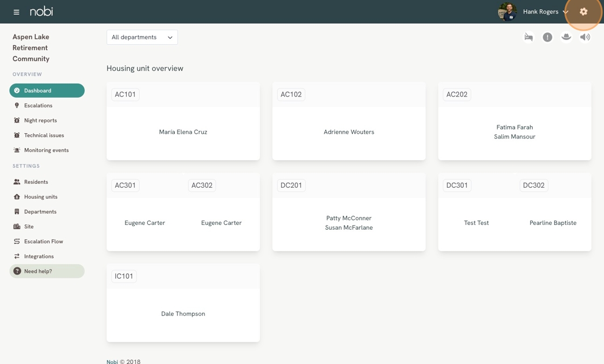The width and height of the screenshot is (604, 364).
Task: Click the cowboy hat icon
Action: coord(566,37)
